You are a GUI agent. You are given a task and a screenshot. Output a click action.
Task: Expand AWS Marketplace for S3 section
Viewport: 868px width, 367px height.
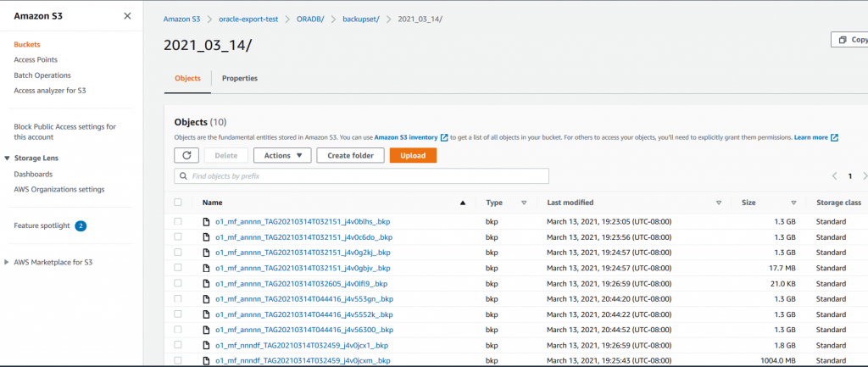[7, 263]
